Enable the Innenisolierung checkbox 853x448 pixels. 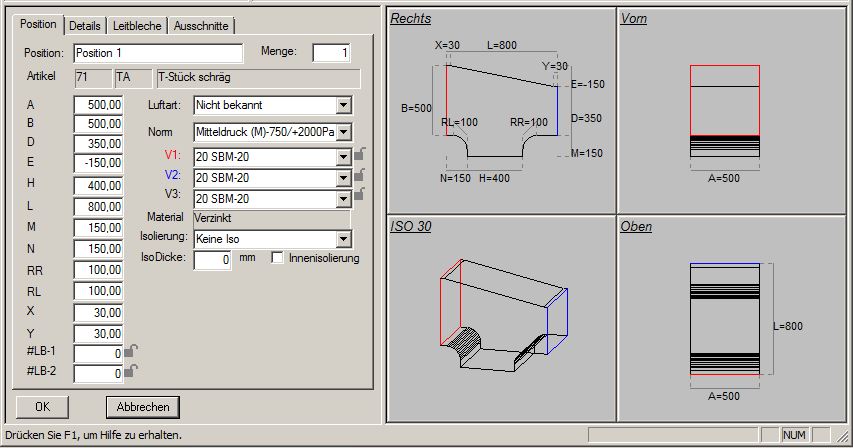[278, 259]
